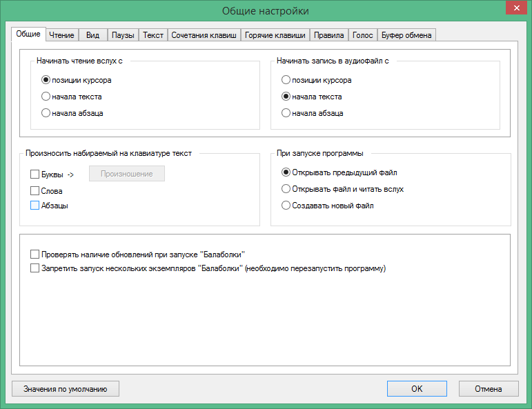Open the Горячие клавиши tab
532x409 pixels.
pyautogui.click(x=275, y=34)
